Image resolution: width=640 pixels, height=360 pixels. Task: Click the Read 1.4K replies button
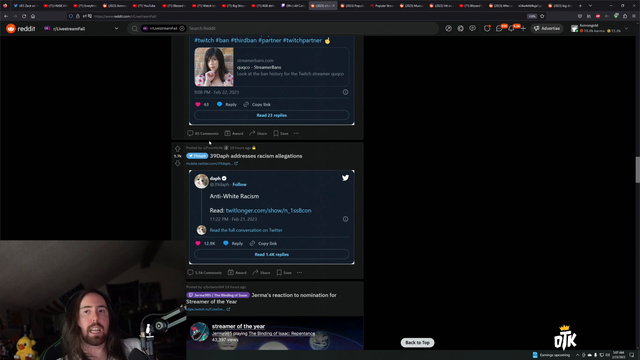click(271, 254)
